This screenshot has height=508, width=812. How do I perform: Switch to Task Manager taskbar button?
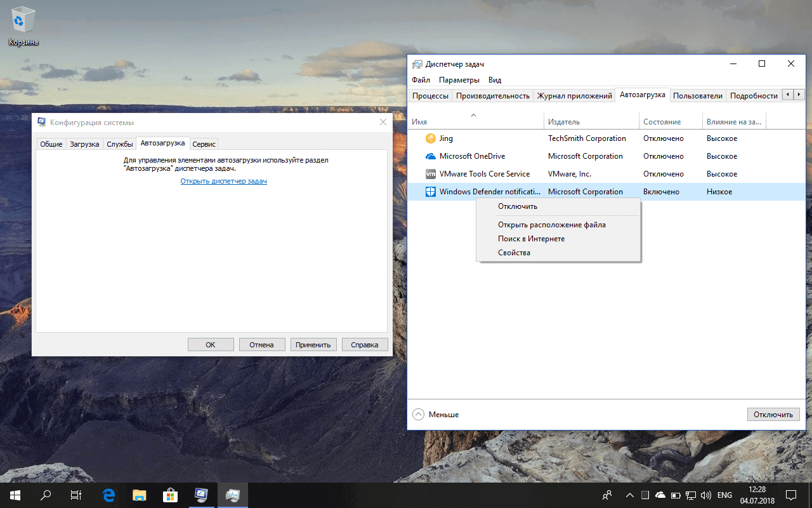232,495
